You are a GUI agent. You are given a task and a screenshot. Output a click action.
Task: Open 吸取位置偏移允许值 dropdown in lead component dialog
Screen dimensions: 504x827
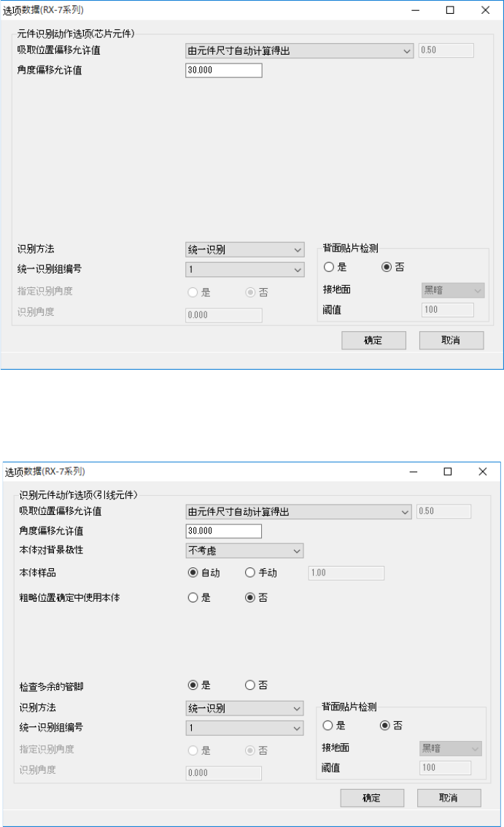click(298, 512)
